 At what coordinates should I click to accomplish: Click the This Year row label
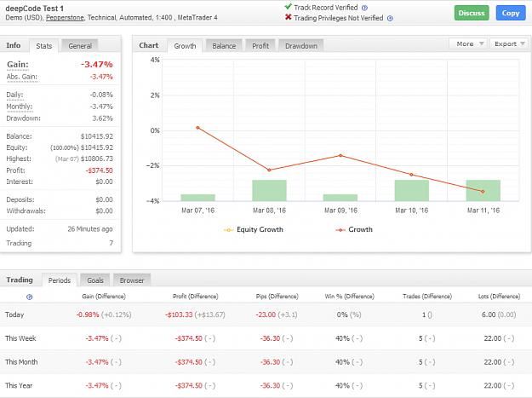pos(19,386)
